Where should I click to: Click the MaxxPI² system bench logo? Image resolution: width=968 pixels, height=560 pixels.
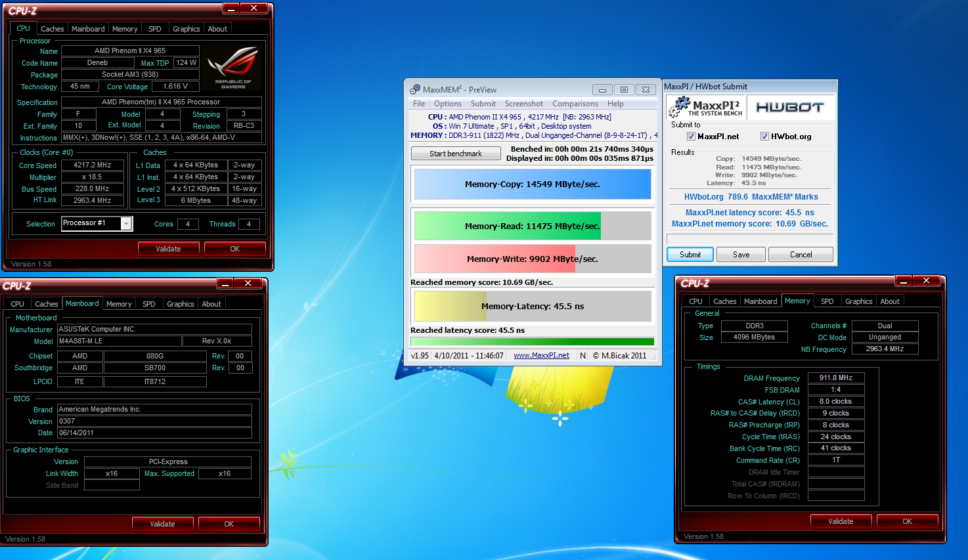click(705, 107)
